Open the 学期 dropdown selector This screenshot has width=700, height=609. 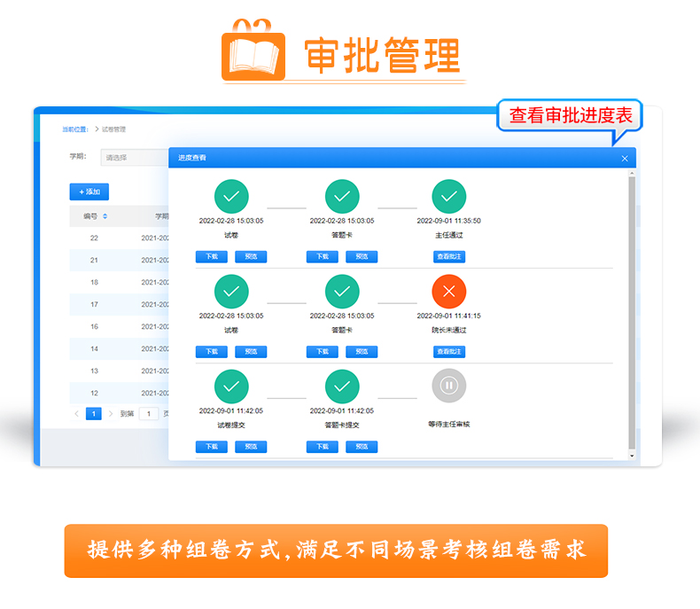tap(133, 158)
